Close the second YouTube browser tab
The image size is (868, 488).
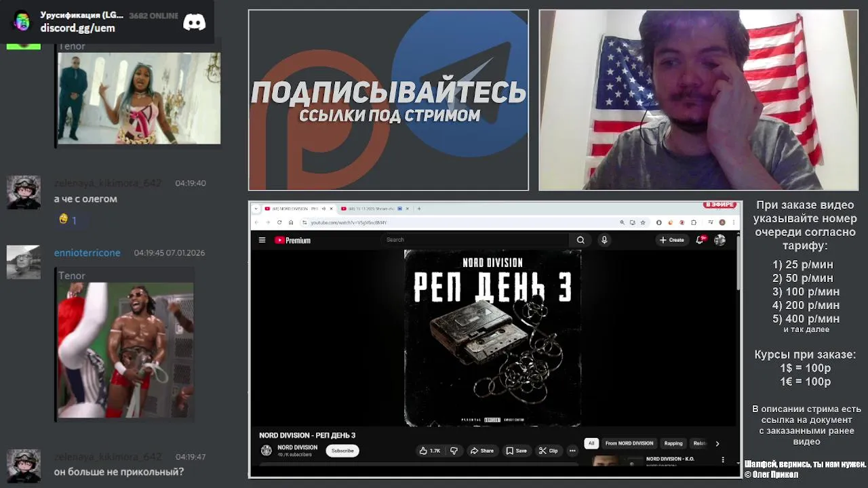click(407, 209)
